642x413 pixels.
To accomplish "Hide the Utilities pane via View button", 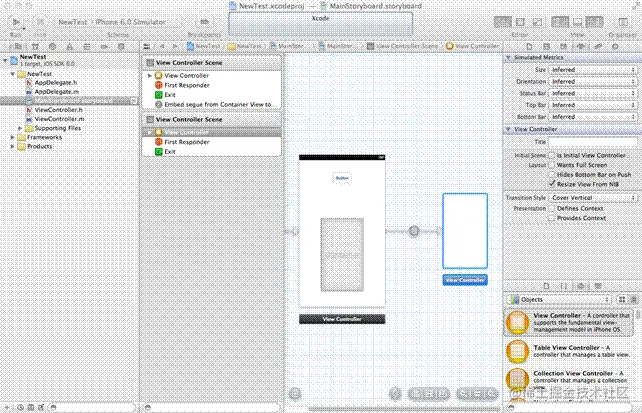I will coord(594,22).
